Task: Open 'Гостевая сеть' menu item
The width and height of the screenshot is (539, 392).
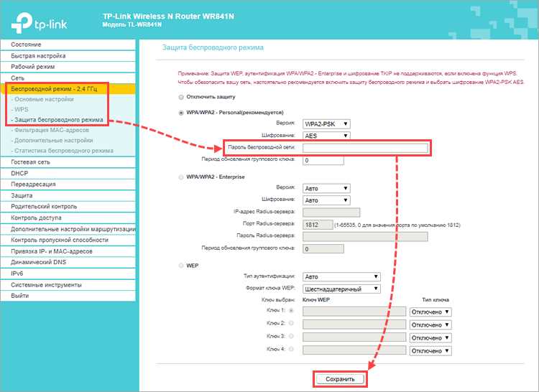Action: pyautogui.click(x=68, y=162)
